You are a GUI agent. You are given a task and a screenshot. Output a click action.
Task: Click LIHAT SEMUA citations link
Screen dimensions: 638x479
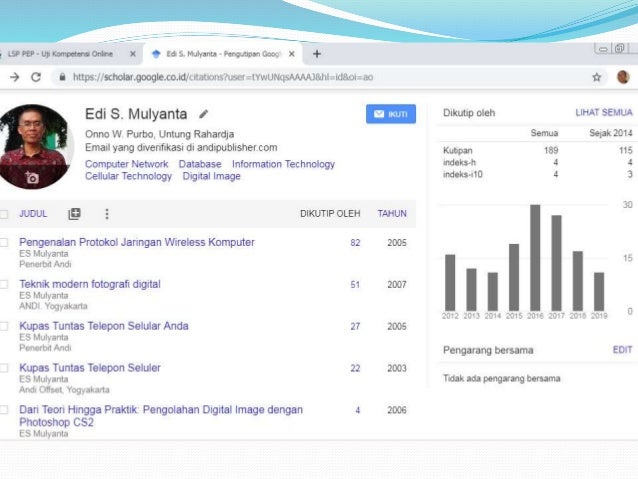tap(604, 112)
